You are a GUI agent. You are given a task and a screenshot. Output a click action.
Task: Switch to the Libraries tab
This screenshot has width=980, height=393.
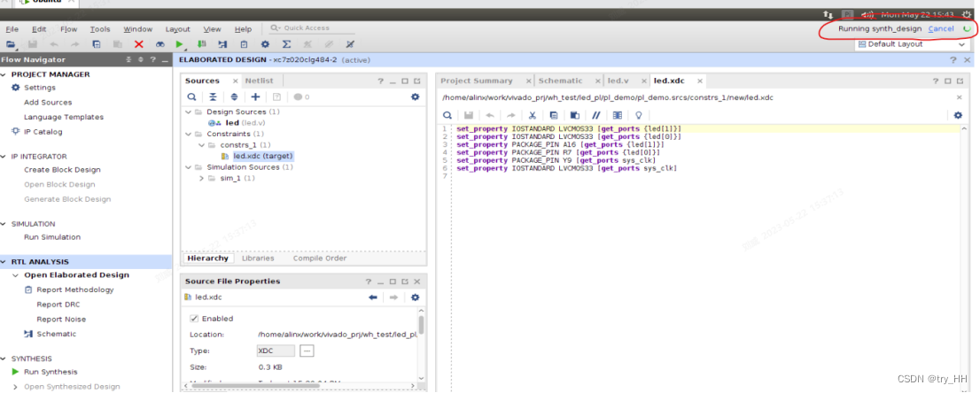[x=258, y=258]
